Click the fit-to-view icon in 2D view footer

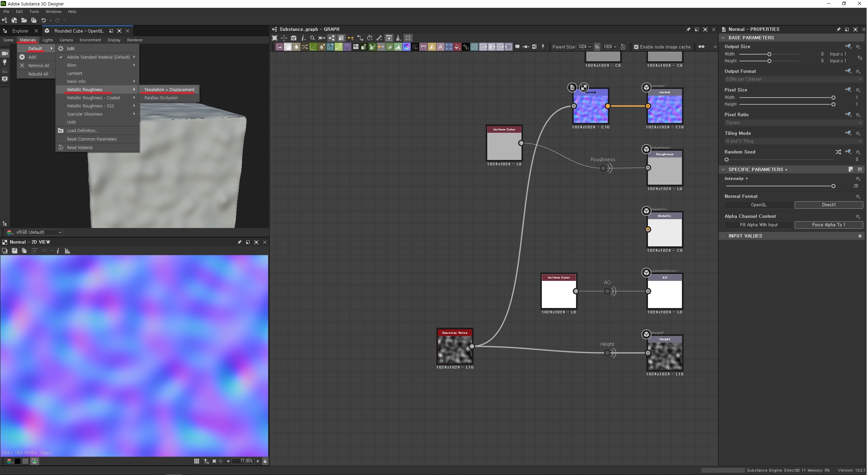(x=214, y=461)
